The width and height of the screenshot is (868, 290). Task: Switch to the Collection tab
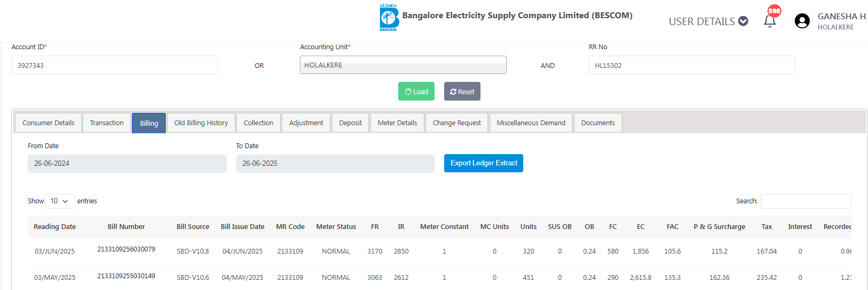[258, 123]
